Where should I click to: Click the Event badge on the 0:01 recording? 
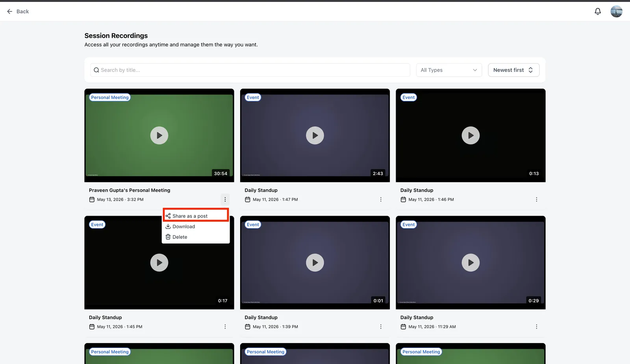click(x=253, y=225)
